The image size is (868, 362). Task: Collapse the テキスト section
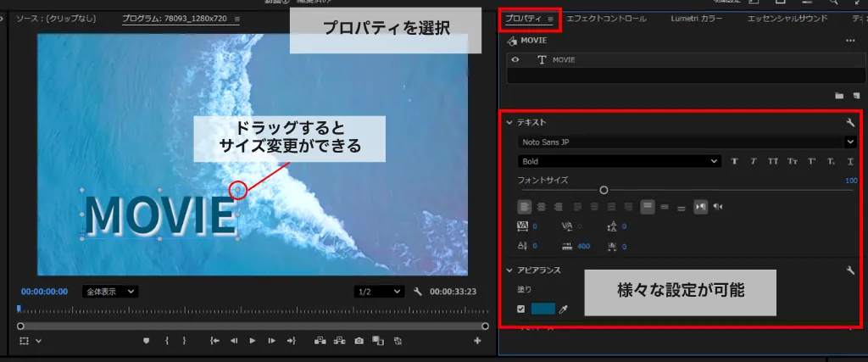click(509, 122)
